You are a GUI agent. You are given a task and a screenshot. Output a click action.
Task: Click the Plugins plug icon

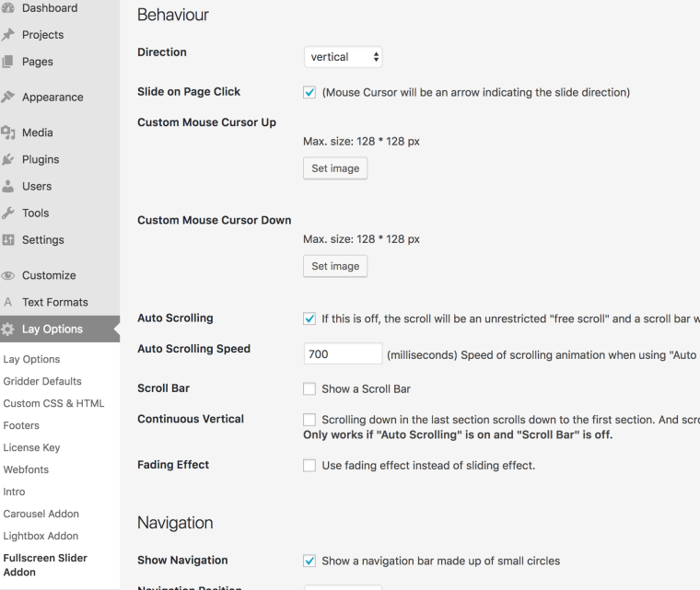(7, 159)
